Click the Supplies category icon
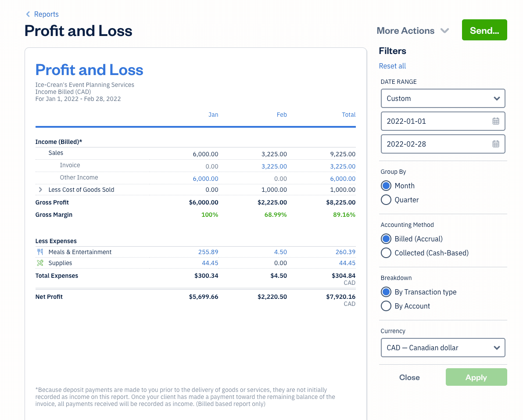This screenshot has width=523, height=420. point(40,263)
